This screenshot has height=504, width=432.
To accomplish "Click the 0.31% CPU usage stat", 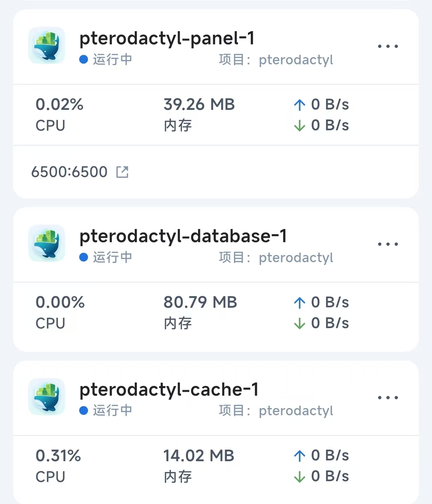I will pyautogui.click(x=58, y=456).
